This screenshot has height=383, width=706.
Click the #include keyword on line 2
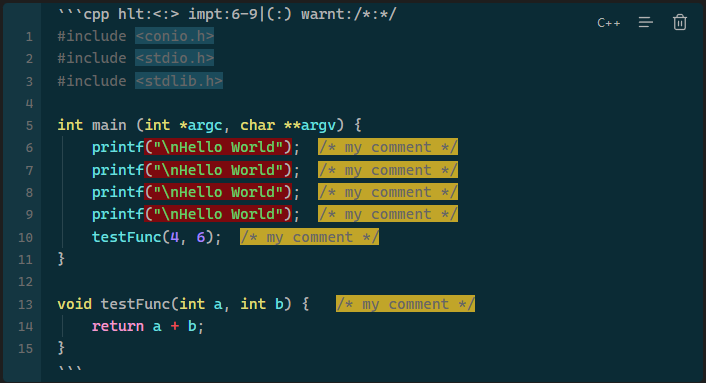(92, 58)
